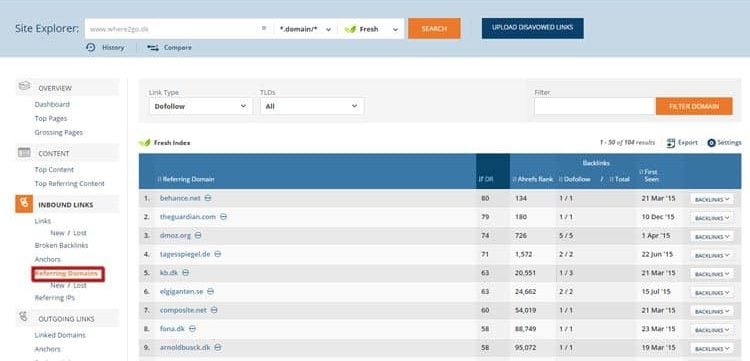Open the elgiganten.se domain link
Viewport: 750px width, 361px height.
tap(181, 291)
